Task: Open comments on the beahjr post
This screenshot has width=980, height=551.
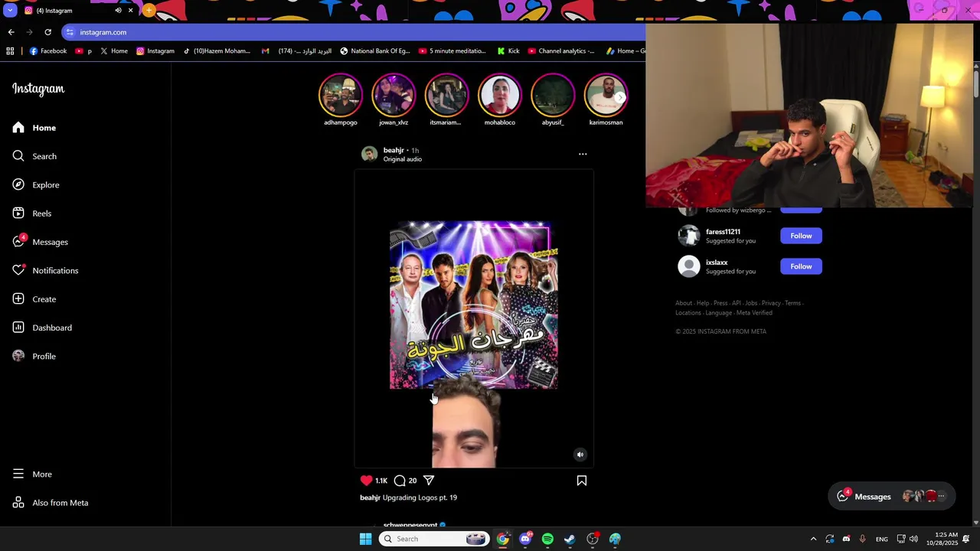Action: point(400,481)
